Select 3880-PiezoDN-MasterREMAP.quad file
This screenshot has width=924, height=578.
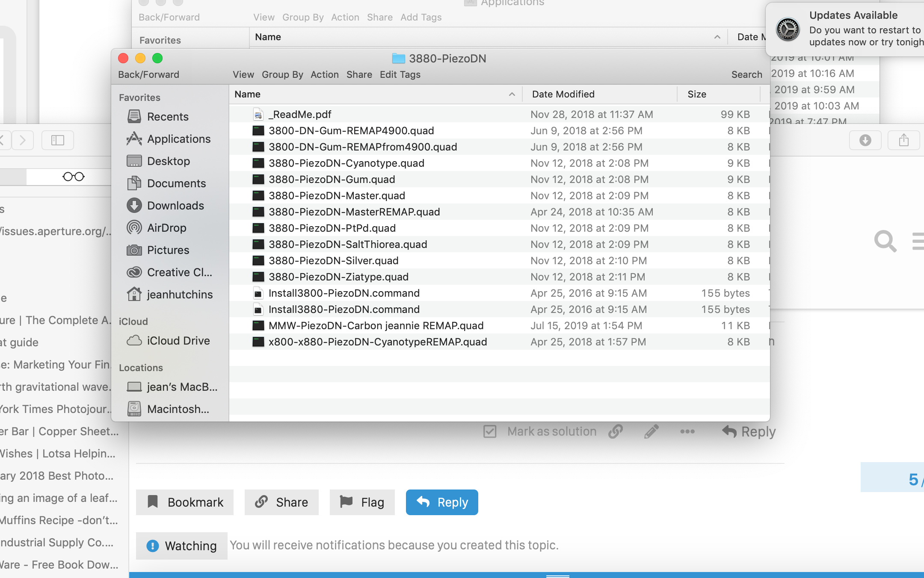point(499,212)
